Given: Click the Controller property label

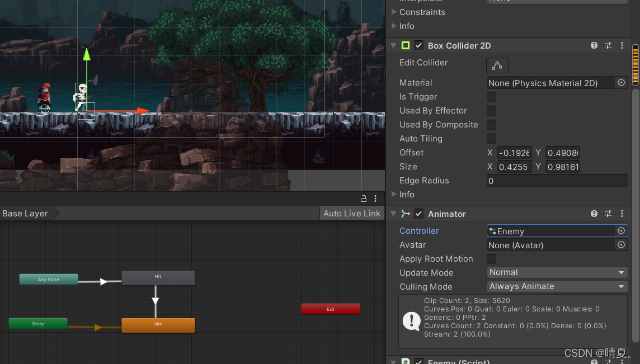Looking at the screenshot, I should tap(419, 230).
